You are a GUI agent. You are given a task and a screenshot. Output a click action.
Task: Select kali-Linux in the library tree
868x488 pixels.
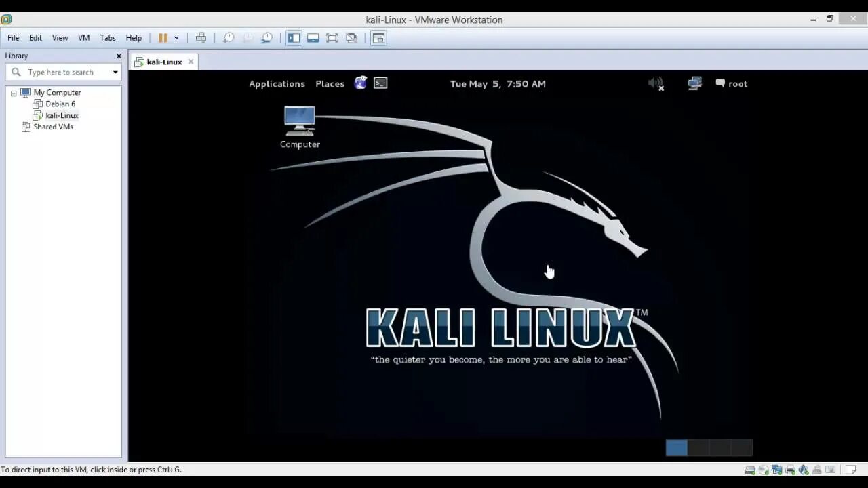62,115
